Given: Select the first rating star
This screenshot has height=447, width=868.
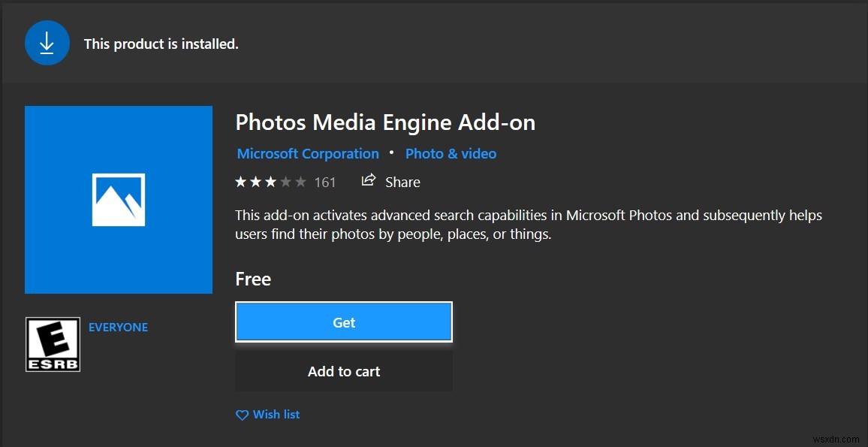Looking at the screenshot, I should click(240, 180).
